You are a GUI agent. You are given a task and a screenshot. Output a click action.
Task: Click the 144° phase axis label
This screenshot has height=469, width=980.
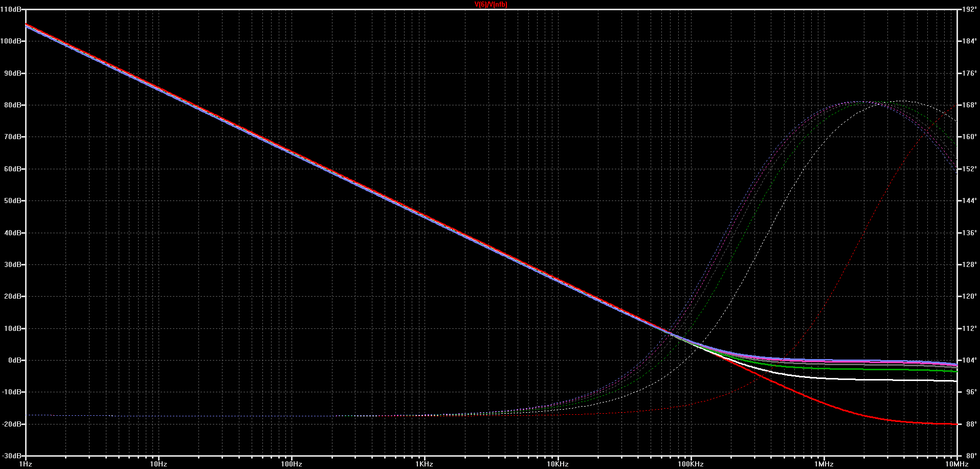(x=969, y=200)
